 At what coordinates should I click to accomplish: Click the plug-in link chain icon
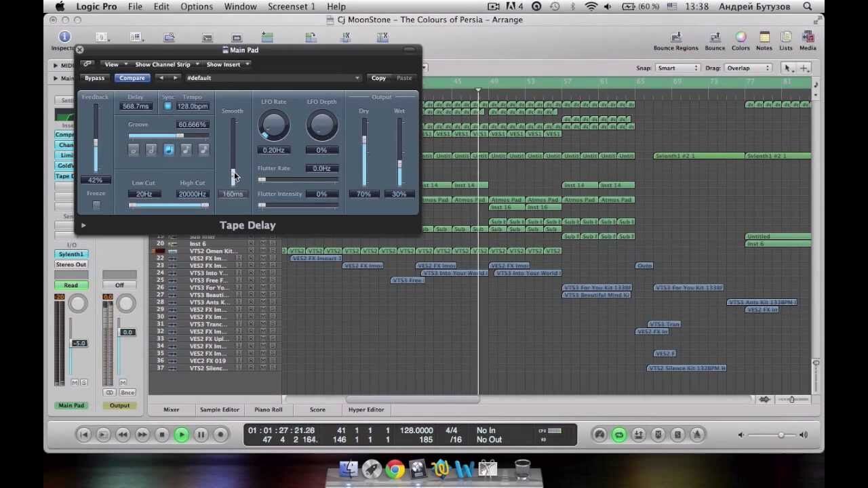(x=87, y=64)
